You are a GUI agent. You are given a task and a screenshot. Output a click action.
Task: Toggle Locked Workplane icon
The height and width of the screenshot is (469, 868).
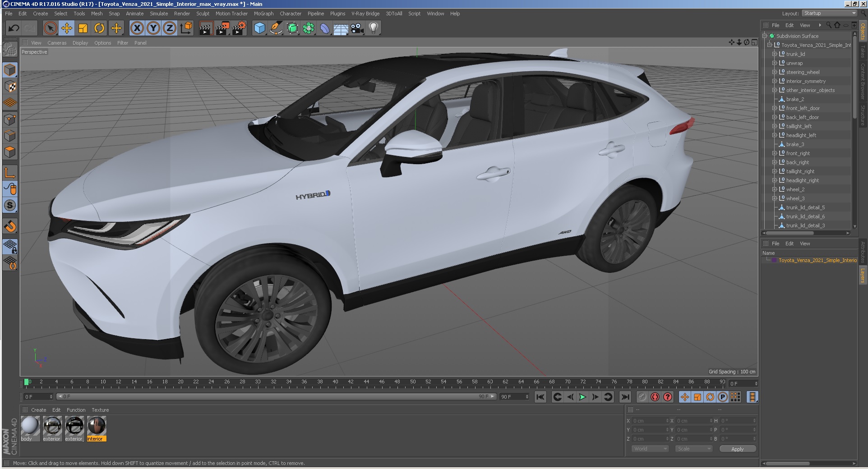(10, 246)
